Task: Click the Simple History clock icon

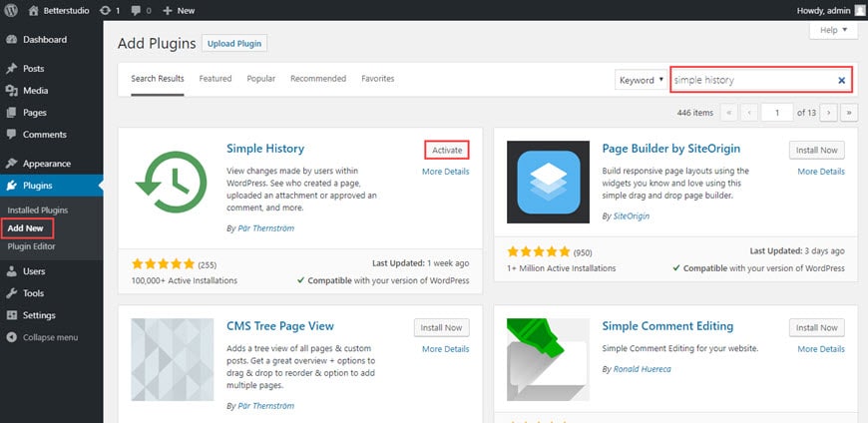Action: coord(172,183)
